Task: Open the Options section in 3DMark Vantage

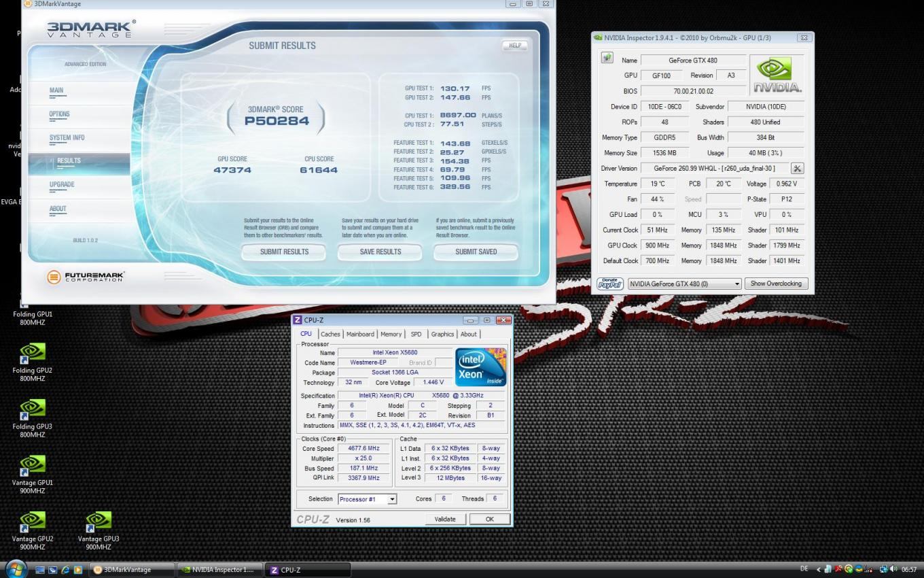Action: click(59, 114)
